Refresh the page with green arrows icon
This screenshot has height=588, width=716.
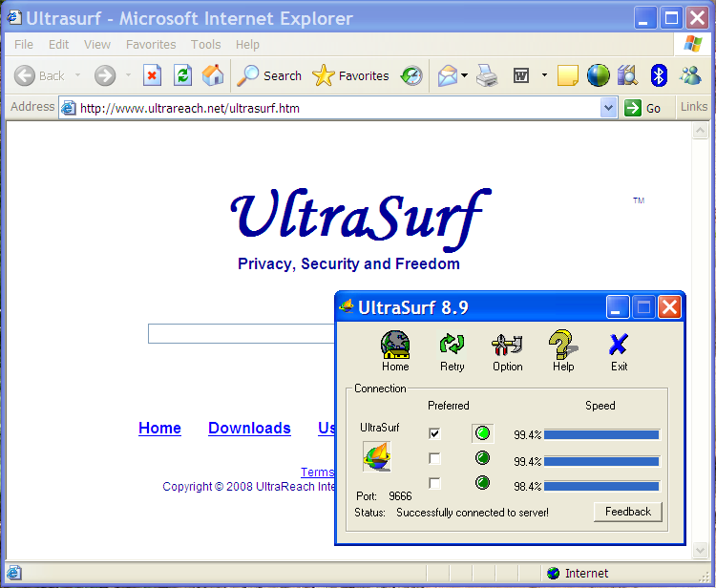182,75
